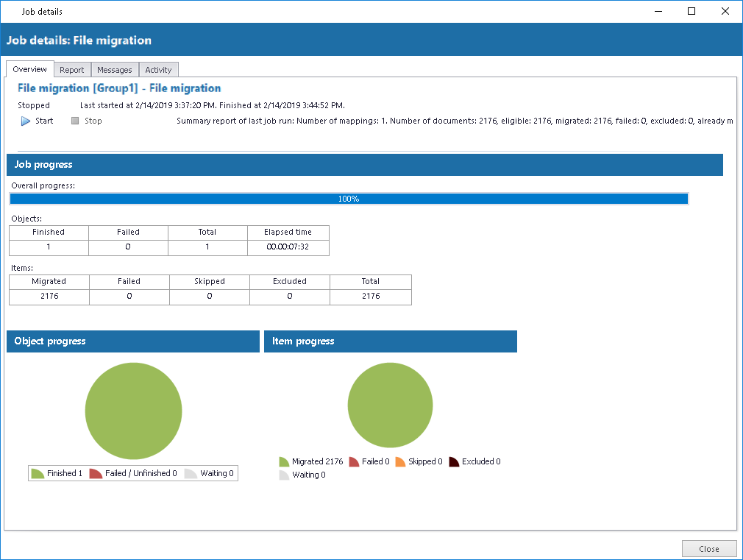
Task: Open the Messages tab
Action: point(115,70)
